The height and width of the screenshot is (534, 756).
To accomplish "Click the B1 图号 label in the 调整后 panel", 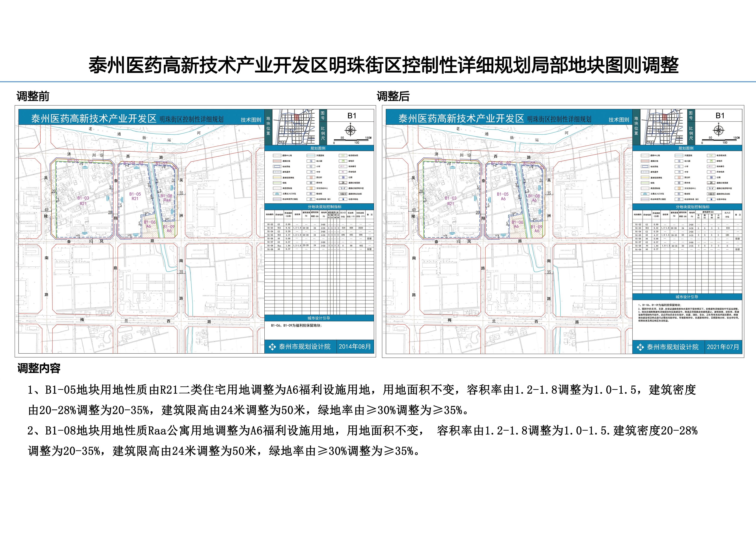I will (720, 116).
